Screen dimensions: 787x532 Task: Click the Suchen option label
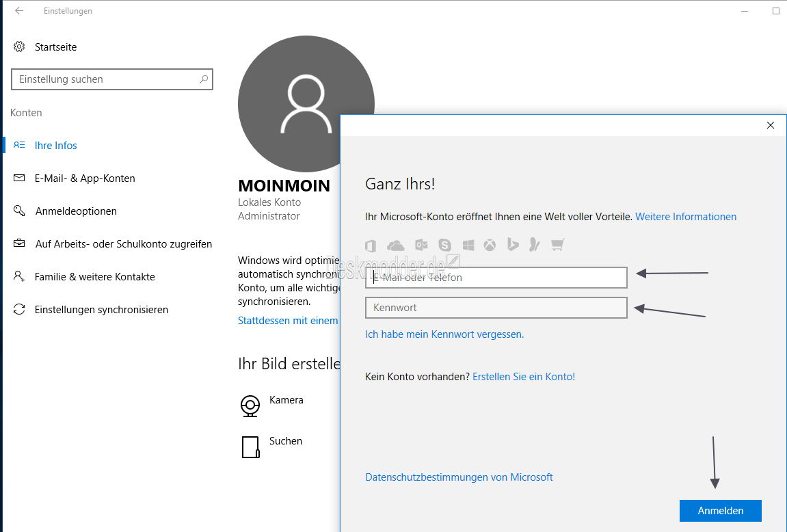(x=286, y=441)
